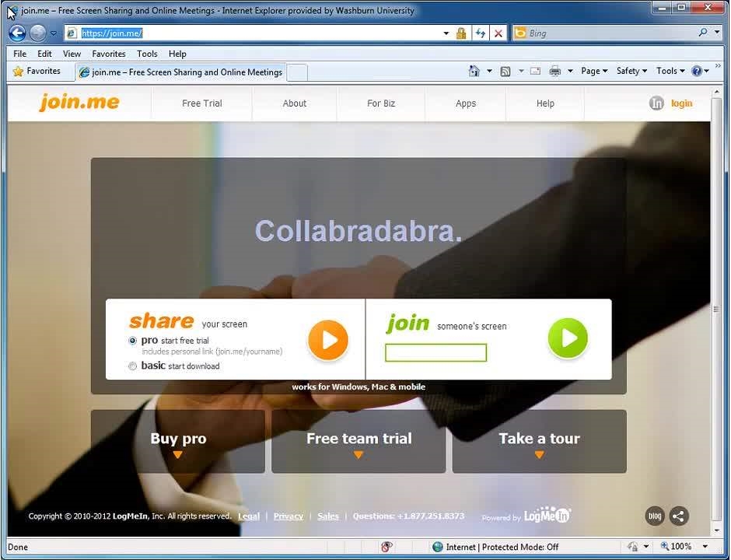Click the zoom level 100% button
This screenshot has height=560, width=731.
tap(677, 546)
